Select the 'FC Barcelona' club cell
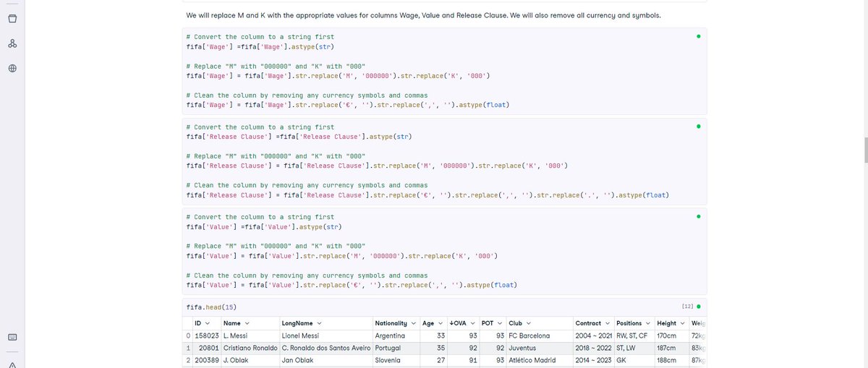 tap(540, 336)
